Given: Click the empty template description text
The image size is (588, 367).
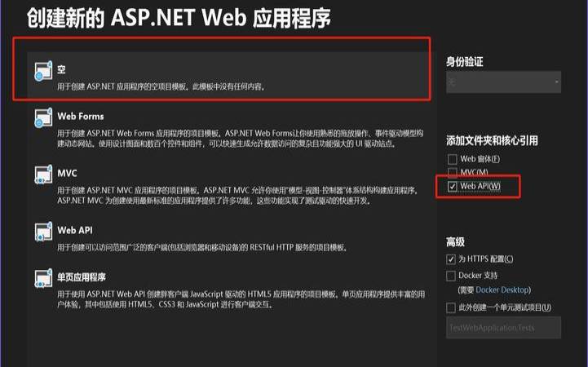Looking at the screenshot, I should pos(161,86).
